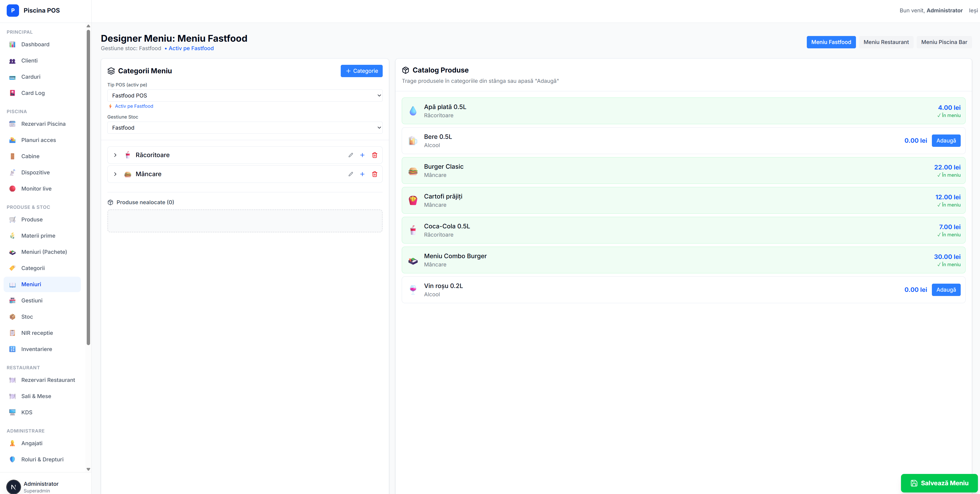Click the Piscina POS logo icon
Viewport: 980px width, 494px height.
pos(13,10)
